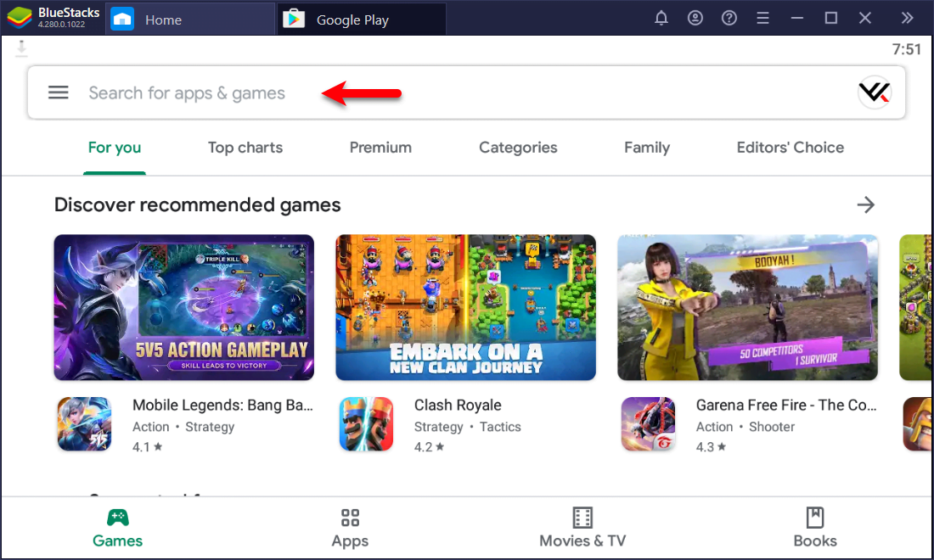This screenshot has height=560, width=934.
Task: Switch to the Google Play tab
Action: pos(362,20)
